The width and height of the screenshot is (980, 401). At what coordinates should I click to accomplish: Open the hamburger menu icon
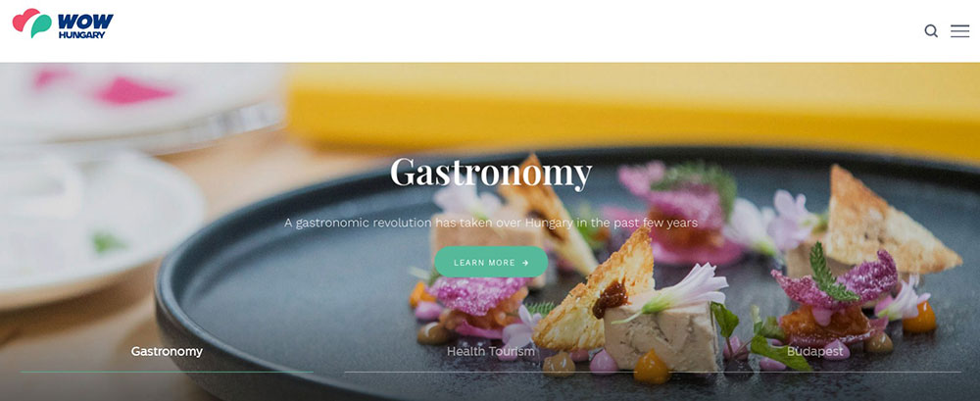click(x=960, y=30)
